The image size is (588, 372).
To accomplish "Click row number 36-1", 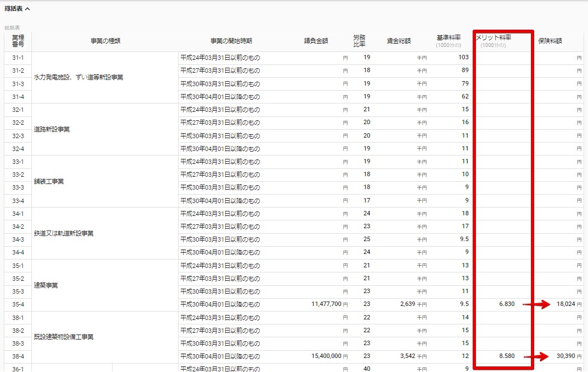I will 18,369.
